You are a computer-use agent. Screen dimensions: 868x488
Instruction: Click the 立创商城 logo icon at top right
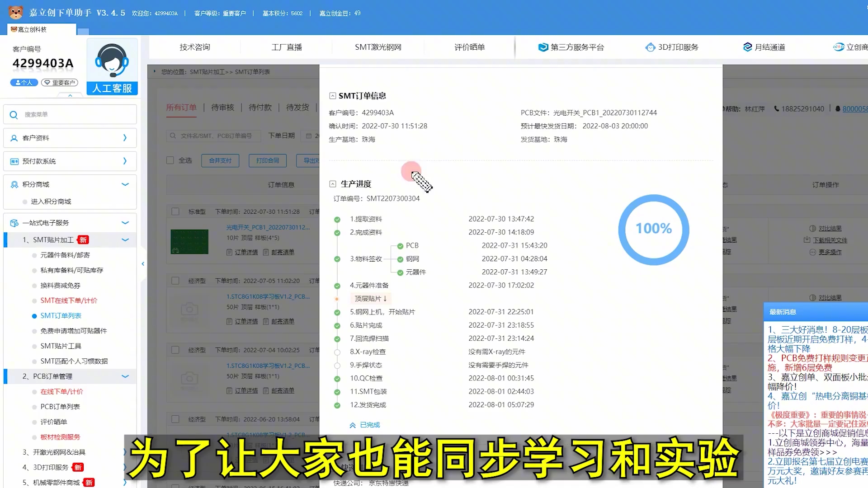839,47
